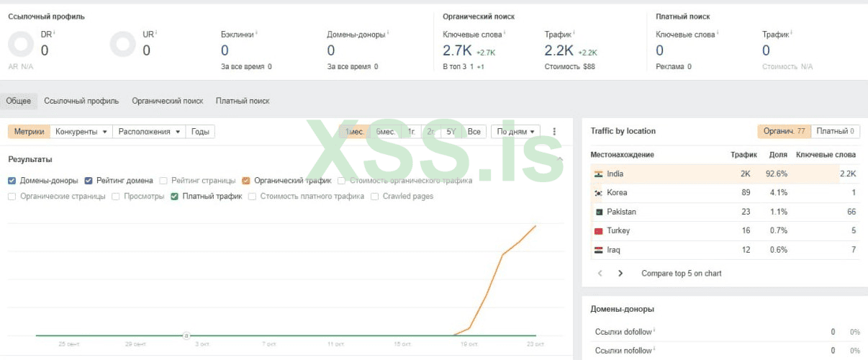Toggle the Crawled pages checkbox
Viewport: 868px width, 360px height.
pos(375,197)
